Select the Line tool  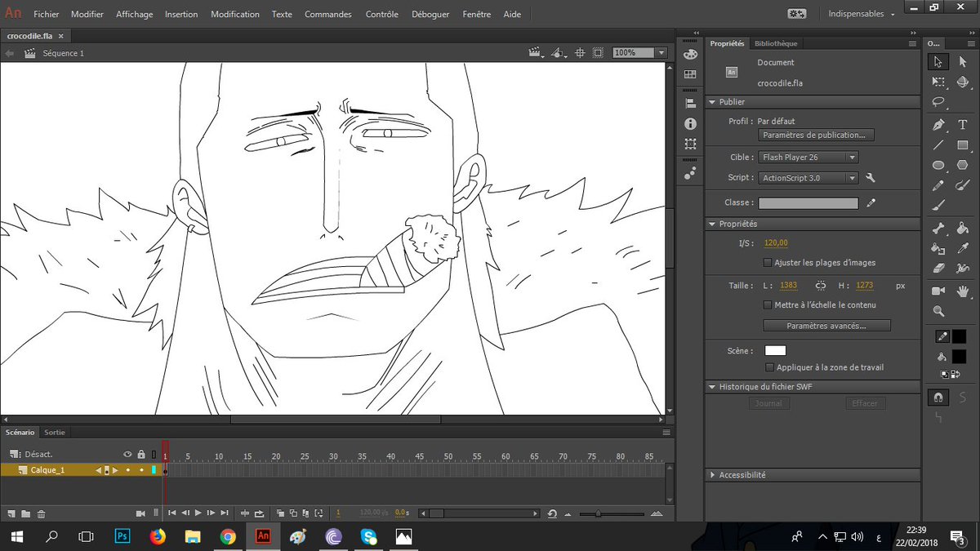click(x=939, y=145)
